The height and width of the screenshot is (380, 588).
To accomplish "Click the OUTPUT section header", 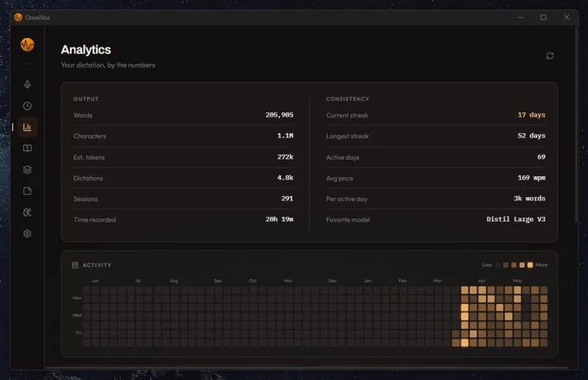I will pyautogui.click(x=86, y=98).
